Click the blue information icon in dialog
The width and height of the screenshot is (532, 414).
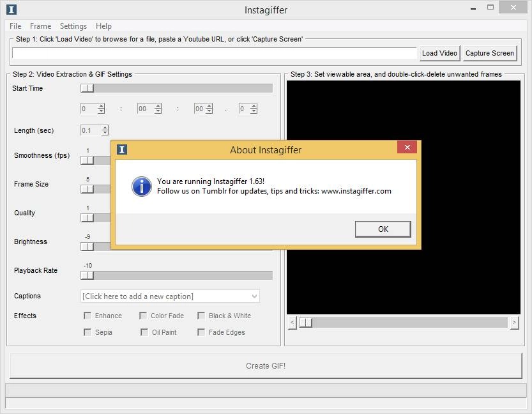point(142,187)
